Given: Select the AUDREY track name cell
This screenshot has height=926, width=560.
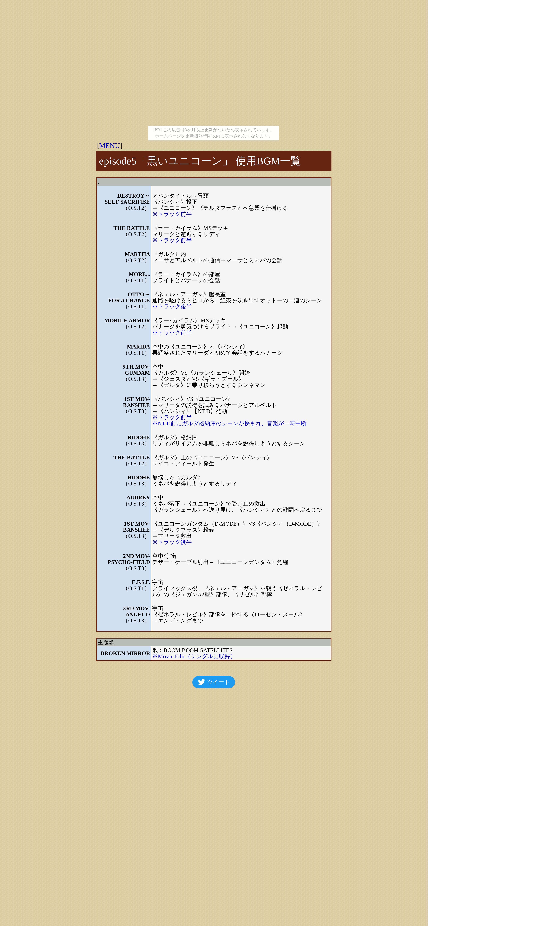Looking at the screenshot, I should 138,498.
